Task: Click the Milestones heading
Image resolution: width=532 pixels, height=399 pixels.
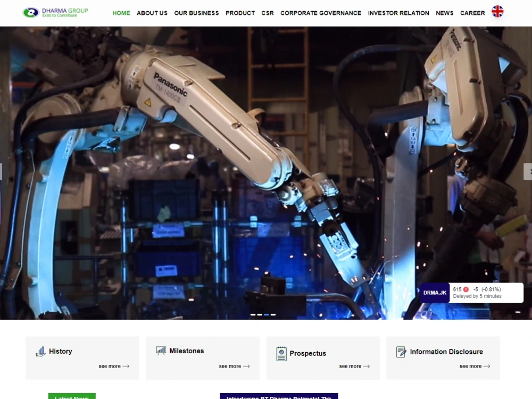Action: pos(187,351)
